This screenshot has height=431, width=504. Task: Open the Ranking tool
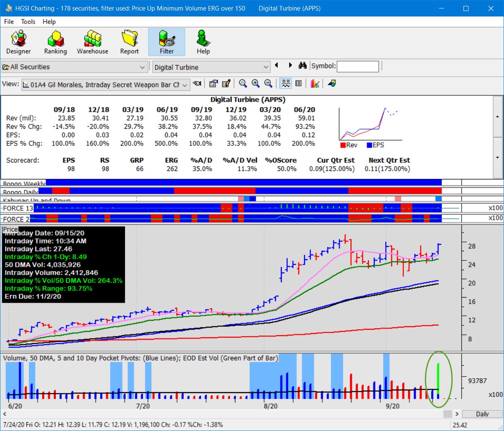pyautogui.click(x=55, y=42)
